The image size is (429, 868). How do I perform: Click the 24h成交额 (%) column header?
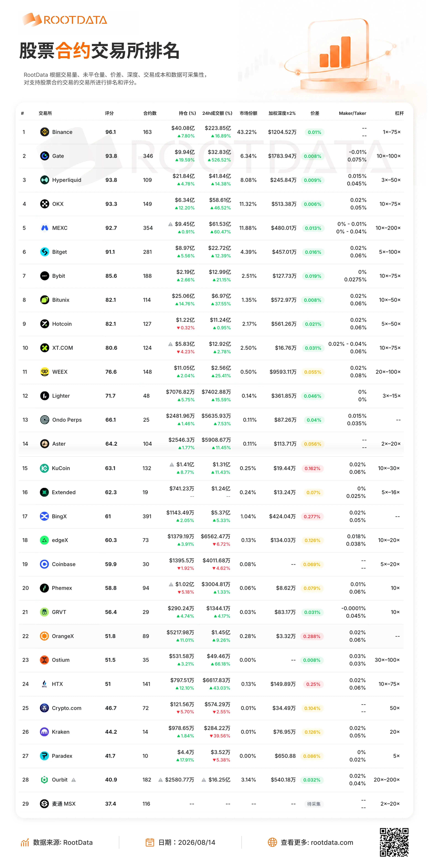pyautogui.click(x=217, y=113)
